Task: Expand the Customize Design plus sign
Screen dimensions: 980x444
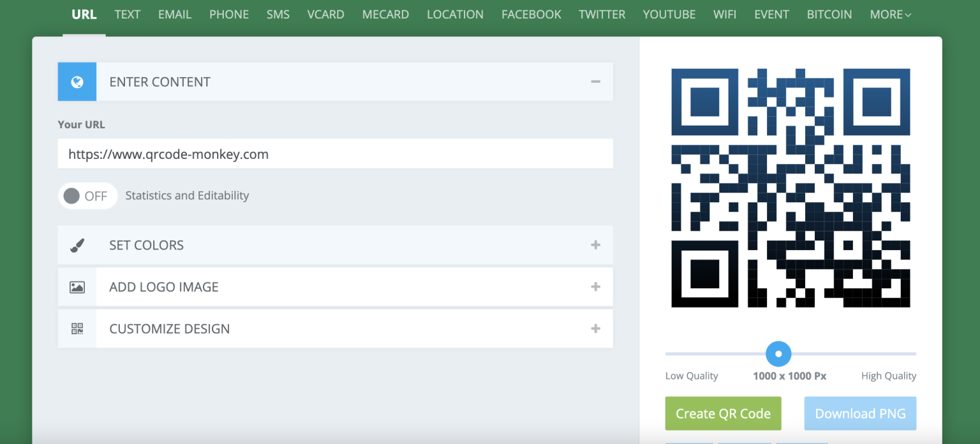Action: pos(595,329)
